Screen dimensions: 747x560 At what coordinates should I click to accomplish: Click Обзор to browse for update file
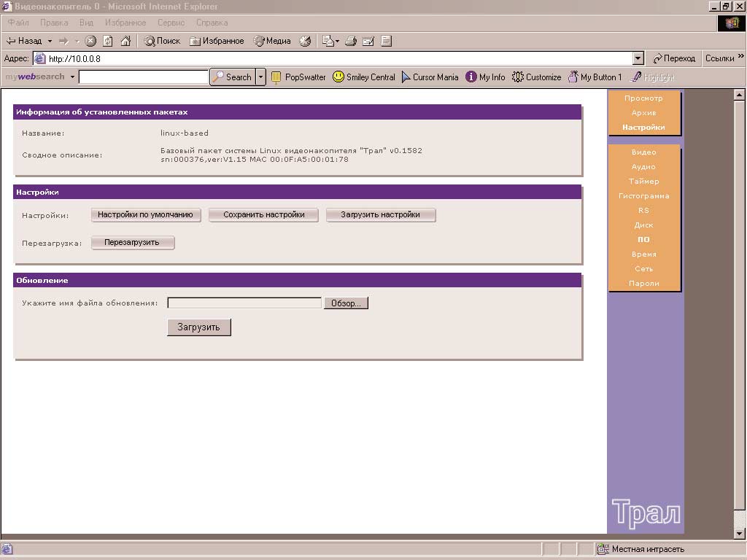[x=346, y=303]
